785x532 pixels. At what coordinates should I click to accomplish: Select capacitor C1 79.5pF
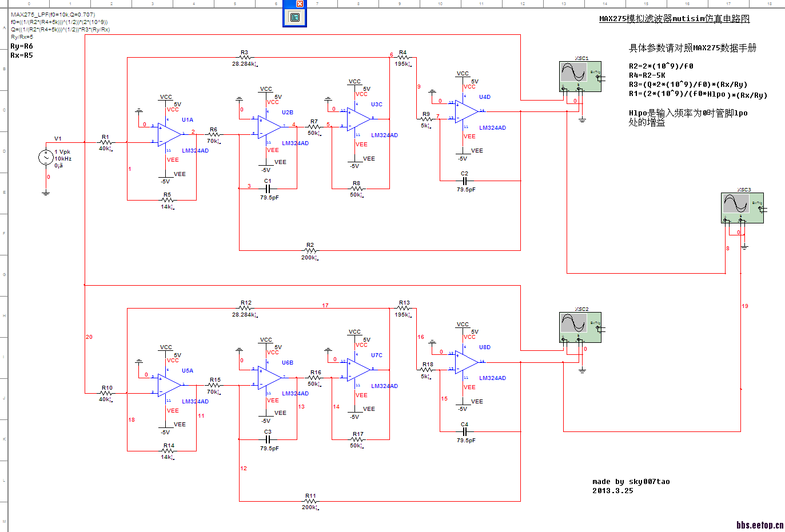pyautogui.click(x=268, y=188)
